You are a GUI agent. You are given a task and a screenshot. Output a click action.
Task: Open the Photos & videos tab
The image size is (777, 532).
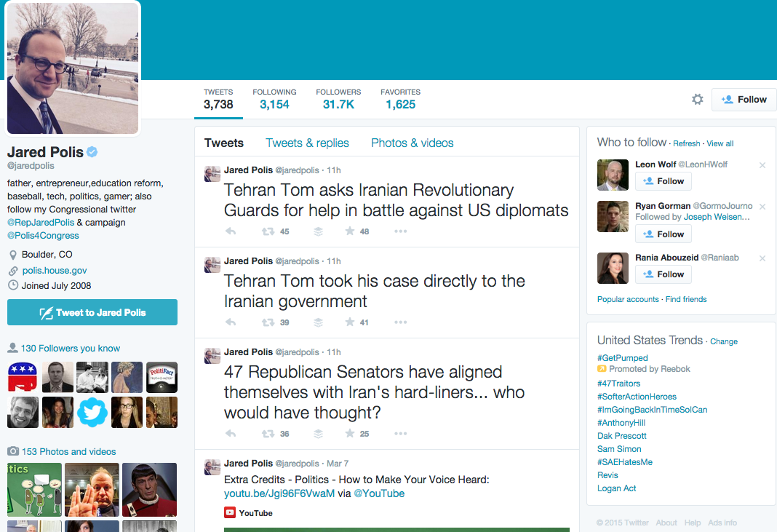412,143
